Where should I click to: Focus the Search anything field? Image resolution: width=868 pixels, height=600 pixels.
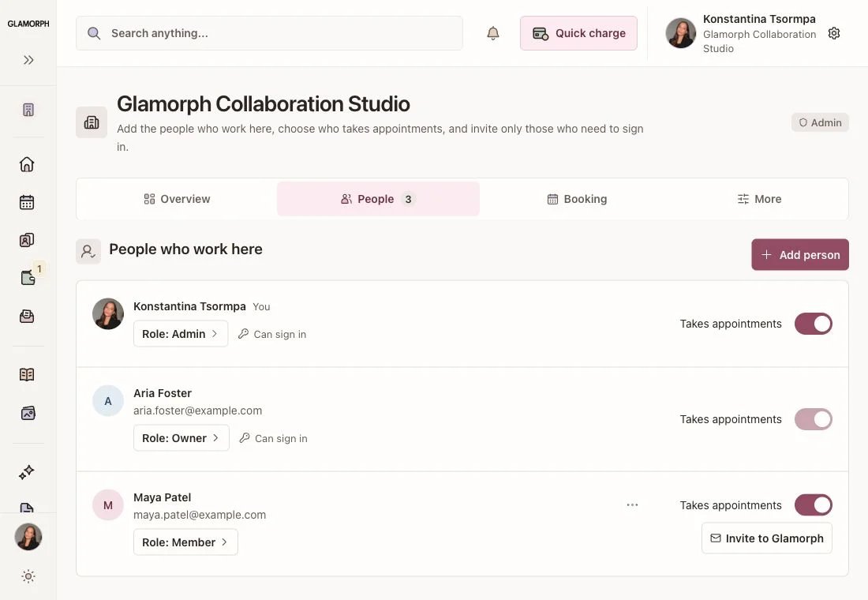[x=269, y=33]
